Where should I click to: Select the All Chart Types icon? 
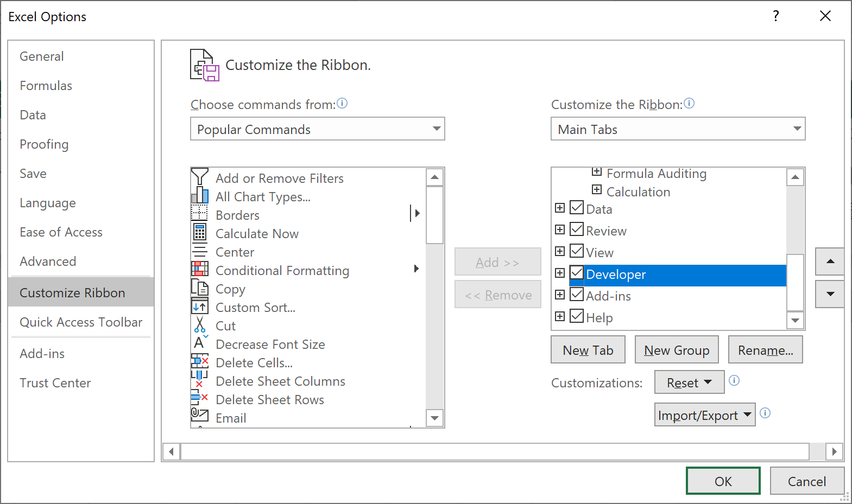pos(199,196)
